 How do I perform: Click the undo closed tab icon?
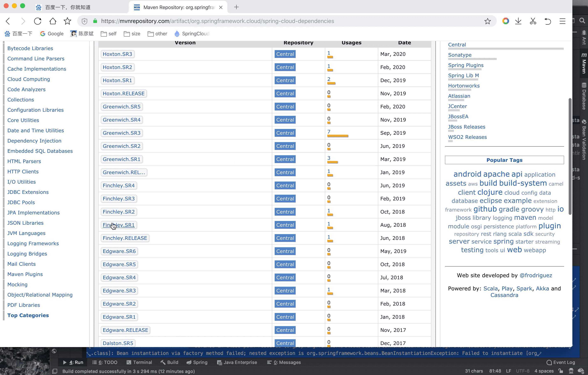548,21
